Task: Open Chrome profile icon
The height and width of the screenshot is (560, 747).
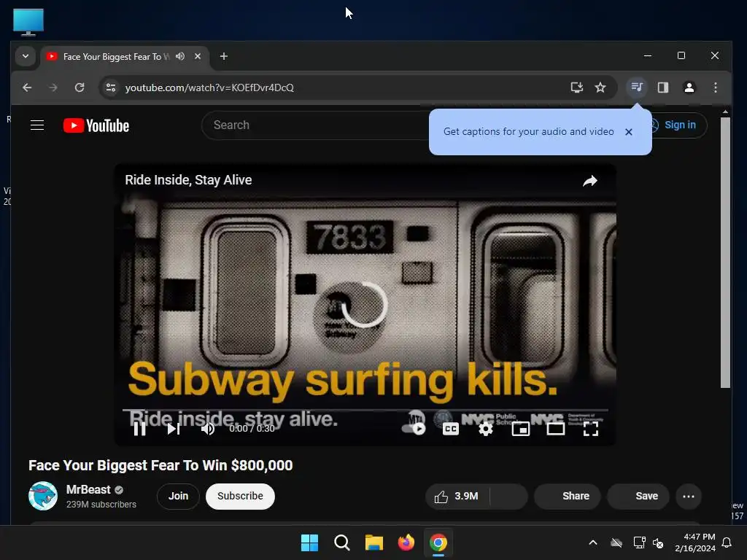Action: point(689,87)
